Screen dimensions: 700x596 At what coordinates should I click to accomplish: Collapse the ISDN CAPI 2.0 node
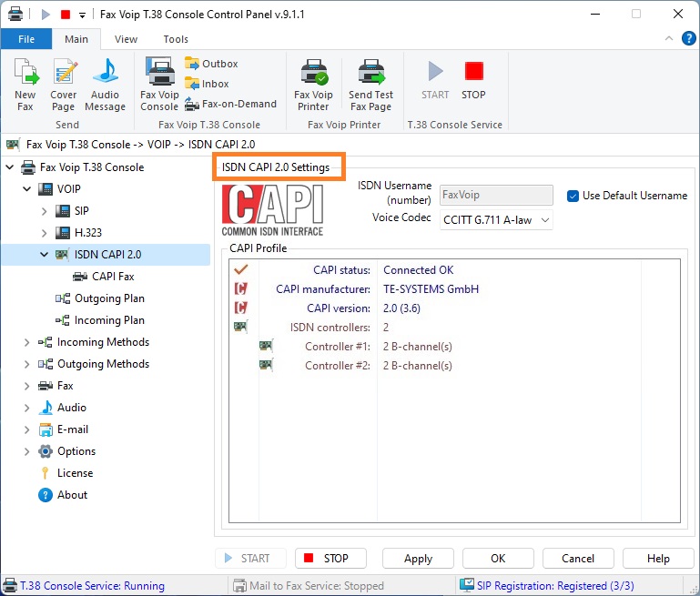[x=45, y=255]
